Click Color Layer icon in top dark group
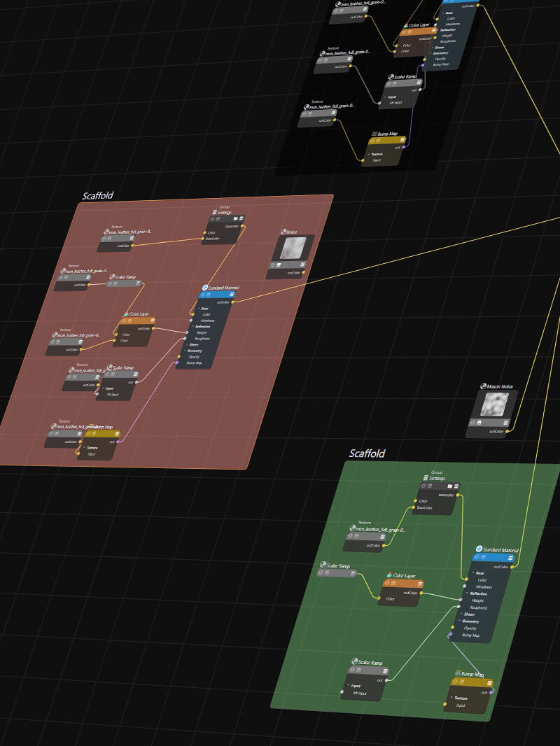 tap(406, 24)
